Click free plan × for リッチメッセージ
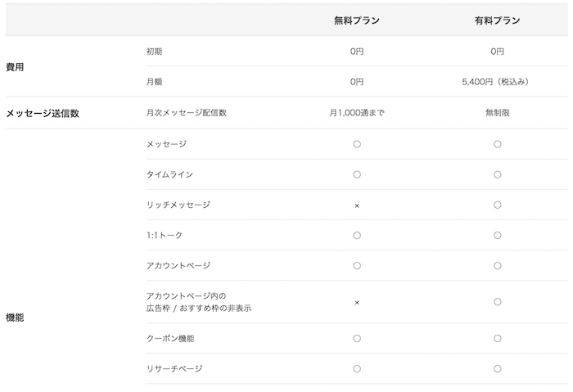The width and height of the screenshot is (573, 392). (x=357, y=205)
